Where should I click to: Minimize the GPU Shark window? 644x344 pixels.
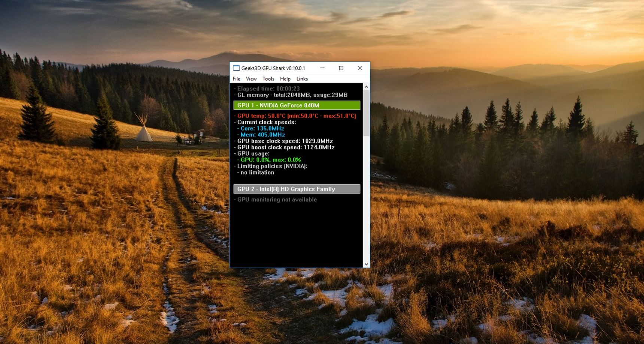(322, 68)
